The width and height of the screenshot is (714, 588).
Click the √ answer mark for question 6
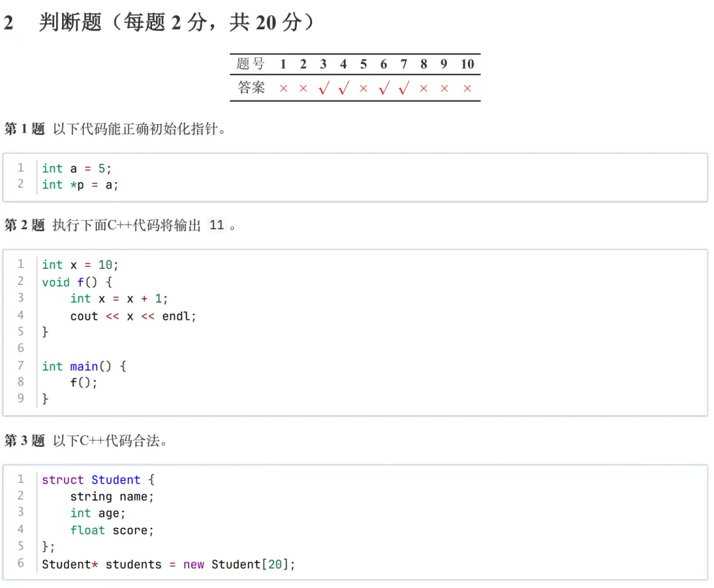383,87
